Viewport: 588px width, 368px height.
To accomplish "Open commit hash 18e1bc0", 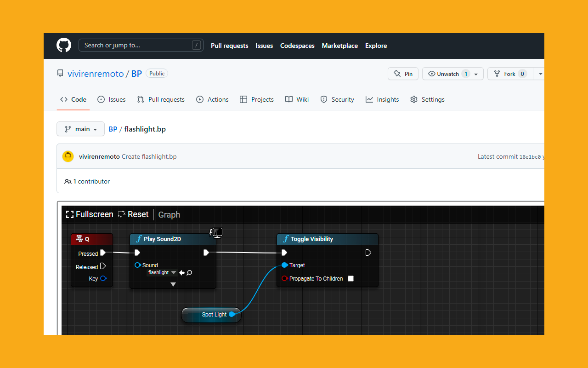I will (x=530, y=157).
